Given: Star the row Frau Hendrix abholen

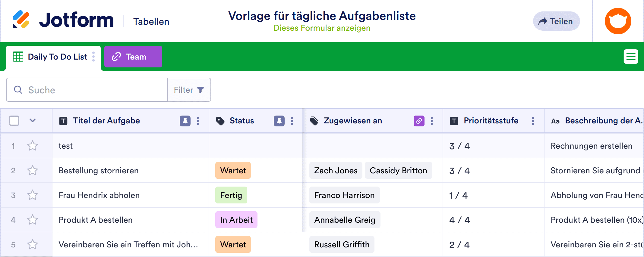Looking at the screenshot, I should pyautogui.click(x=32, y=195).
